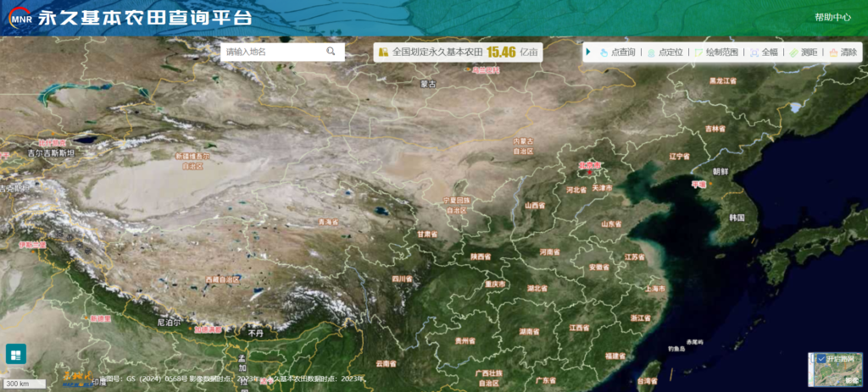Click the 蒙古 country label

[x=428, y=84]
